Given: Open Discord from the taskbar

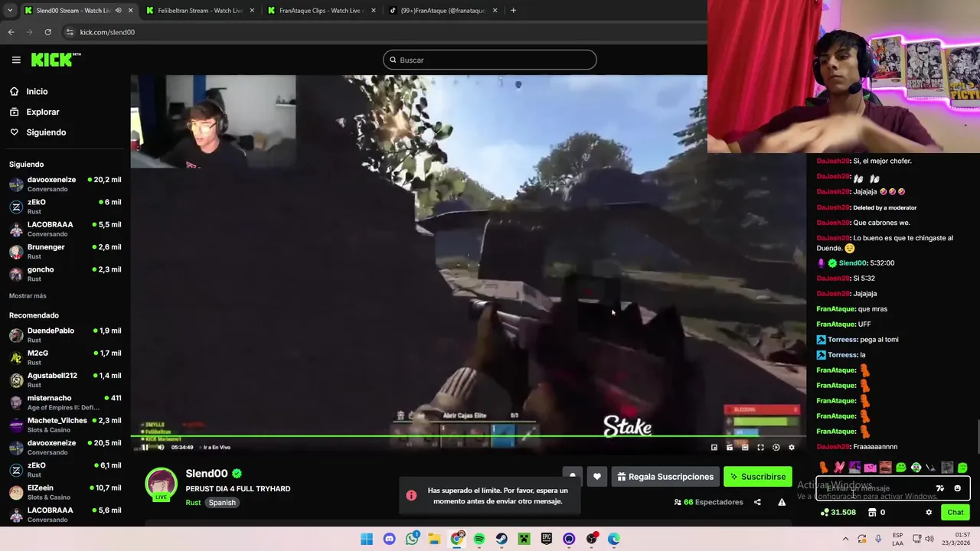Looking at the screenshot, I should click(x=389, y=539).
